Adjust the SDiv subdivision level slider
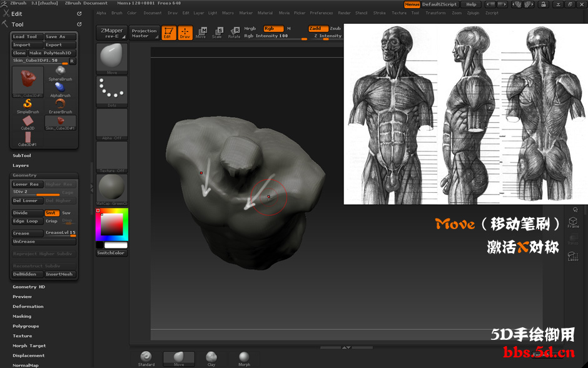Image resolution: width=588 pixels, height=368 pixels. 36,192
